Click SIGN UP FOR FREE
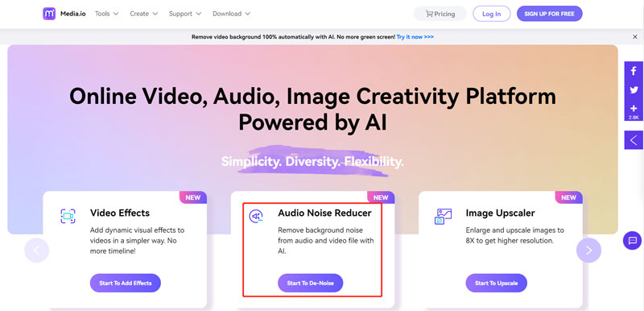Screen dimensions: 644x311 pos(550,14)
